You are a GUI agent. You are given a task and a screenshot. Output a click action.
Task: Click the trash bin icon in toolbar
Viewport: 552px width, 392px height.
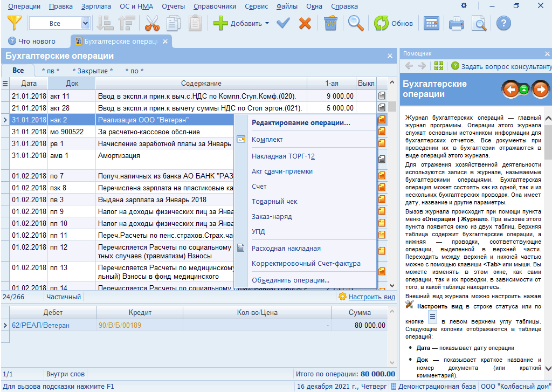point(330,23)
